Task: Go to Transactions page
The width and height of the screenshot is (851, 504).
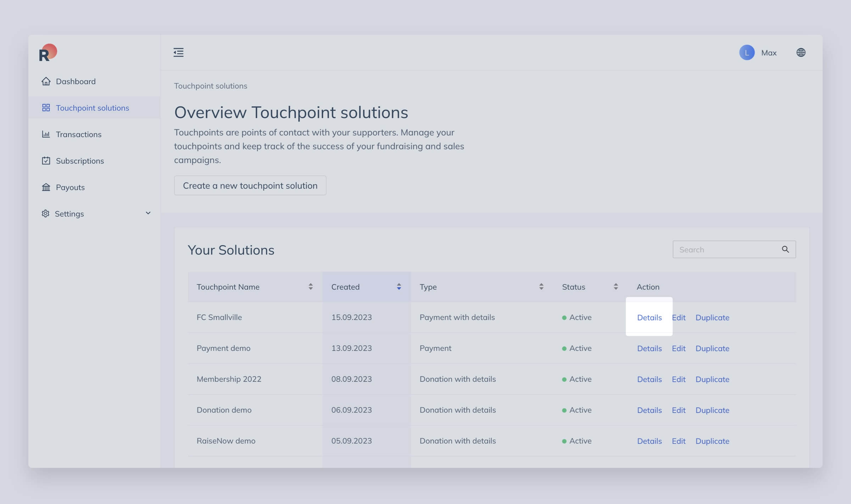Action: click(94, 134)
